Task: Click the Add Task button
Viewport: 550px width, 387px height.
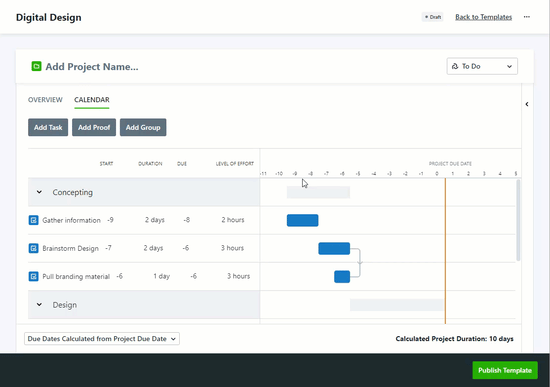Action: tap(48, 127)
